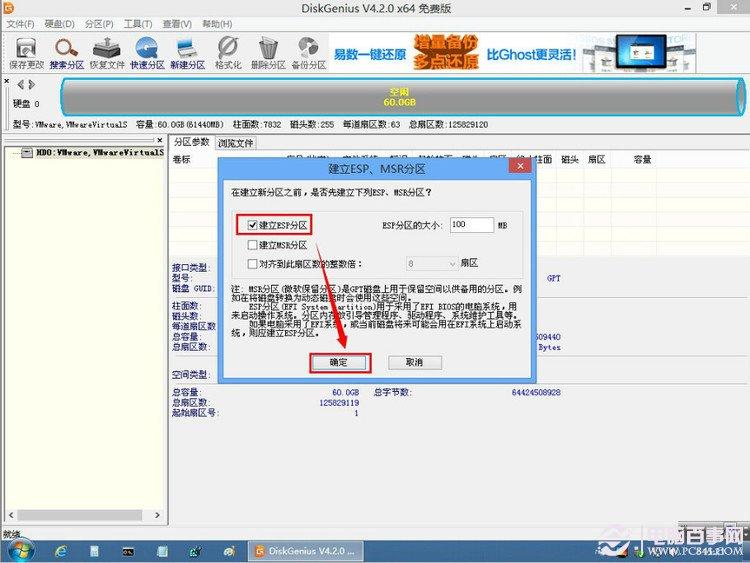Close the disk map panel with small x
The height and width of the screenshot is (563, 750).
pyautogui.click(x=7, y=81)
